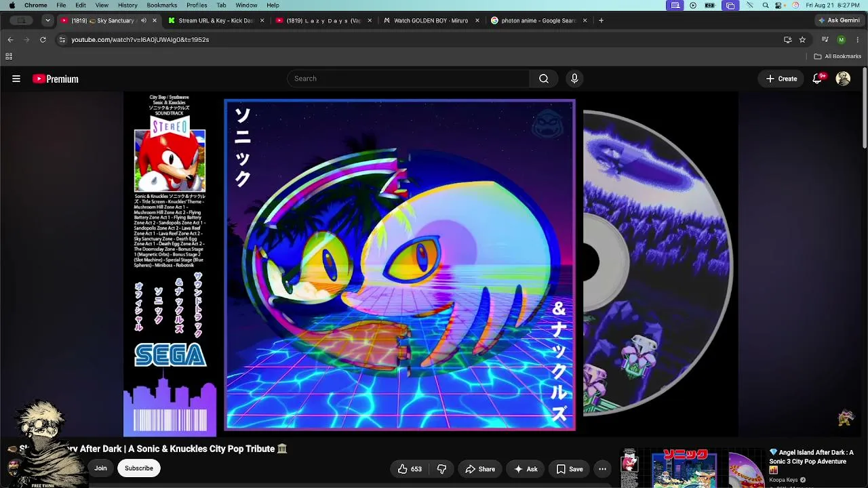Go back to the previous page

pyautogui.click(x=10, y=39)
